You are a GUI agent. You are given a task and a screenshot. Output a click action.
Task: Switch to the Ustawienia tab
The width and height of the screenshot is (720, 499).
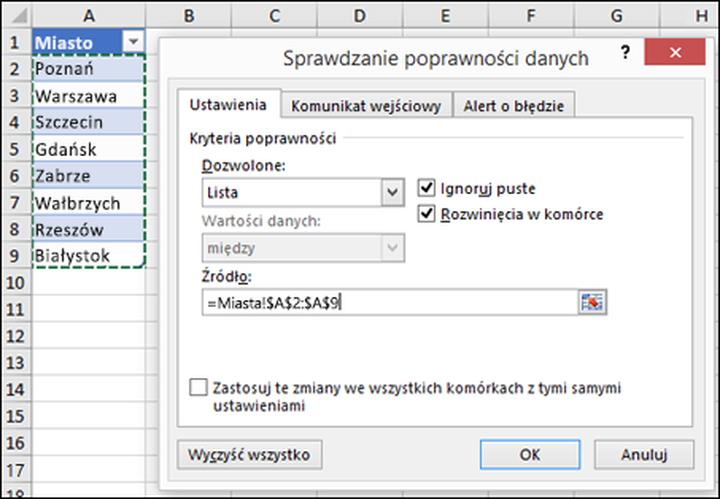click(x=228, y=105)
